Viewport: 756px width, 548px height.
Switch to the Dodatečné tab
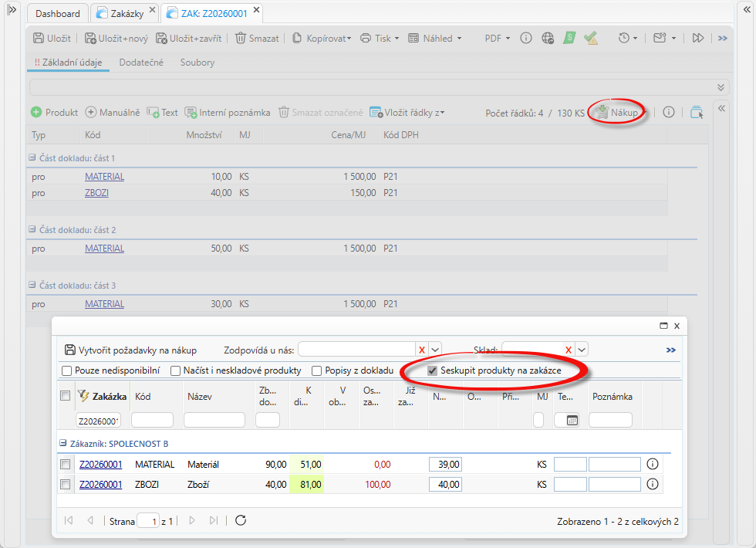[x=141, y=63]
